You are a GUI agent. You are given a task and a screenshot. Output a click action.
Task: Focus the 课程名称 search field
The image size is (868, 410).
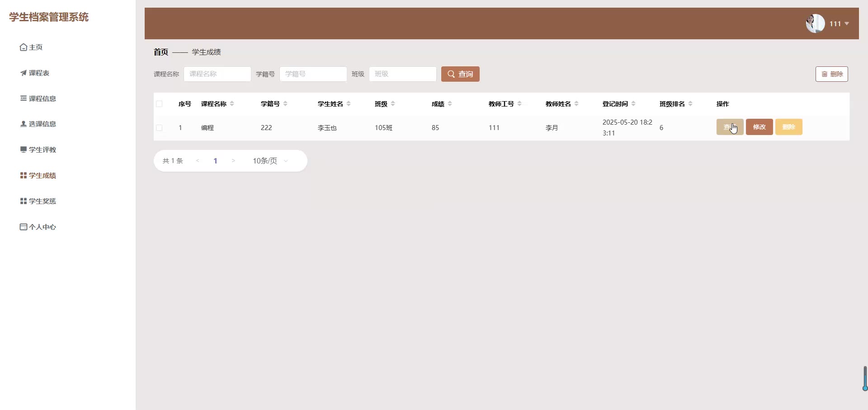(x=217, y=74)
